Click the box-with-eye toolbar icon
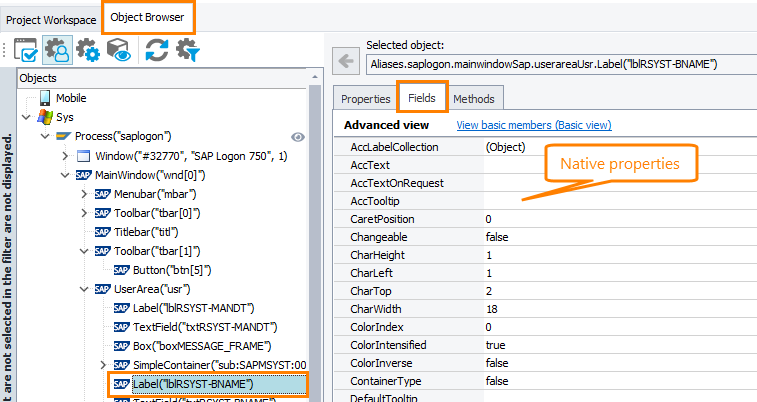This screenshot has height=402, width=757. [x=119, y=50]
